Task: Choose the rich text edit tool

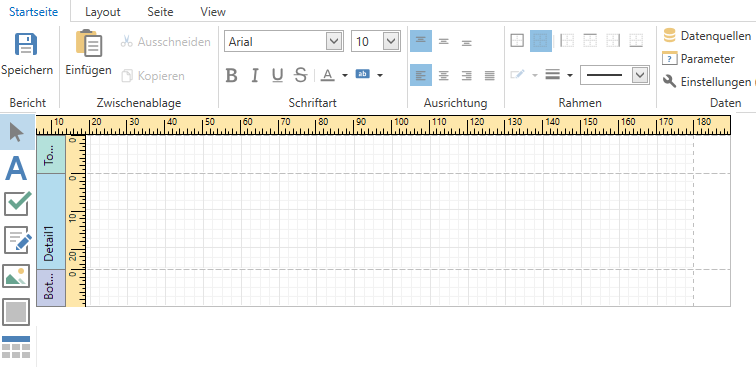Action: [x=17, y=240]
